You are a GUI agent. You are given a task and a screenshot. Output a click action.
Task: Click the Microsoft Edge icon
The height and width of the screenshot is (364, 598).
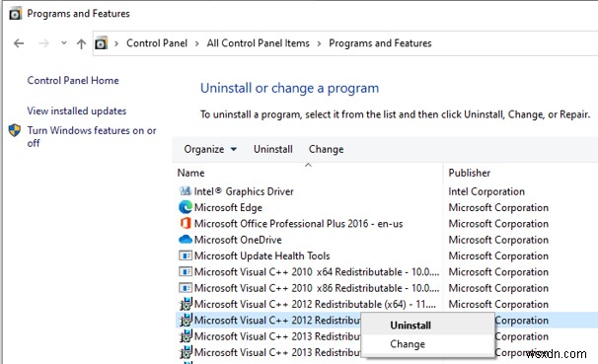pyautogui.click(x=185, y=207)
